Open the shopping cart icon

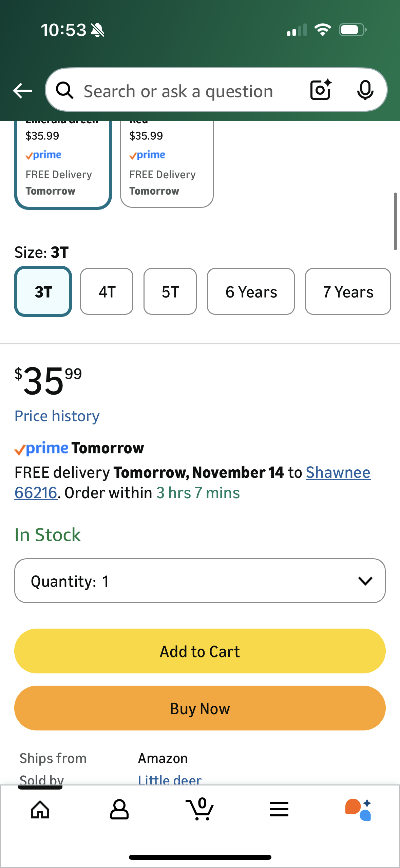pyautogui.click(x=200, y=810)
